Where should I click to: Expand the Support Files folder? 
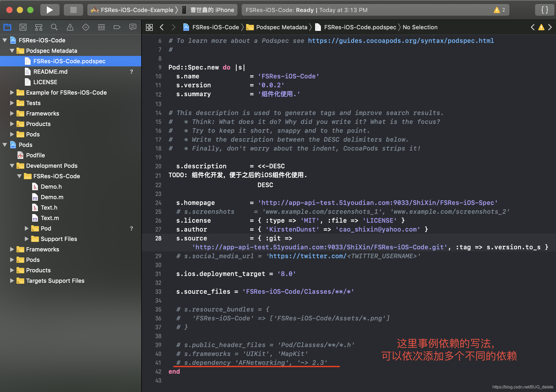pos(27,239)
